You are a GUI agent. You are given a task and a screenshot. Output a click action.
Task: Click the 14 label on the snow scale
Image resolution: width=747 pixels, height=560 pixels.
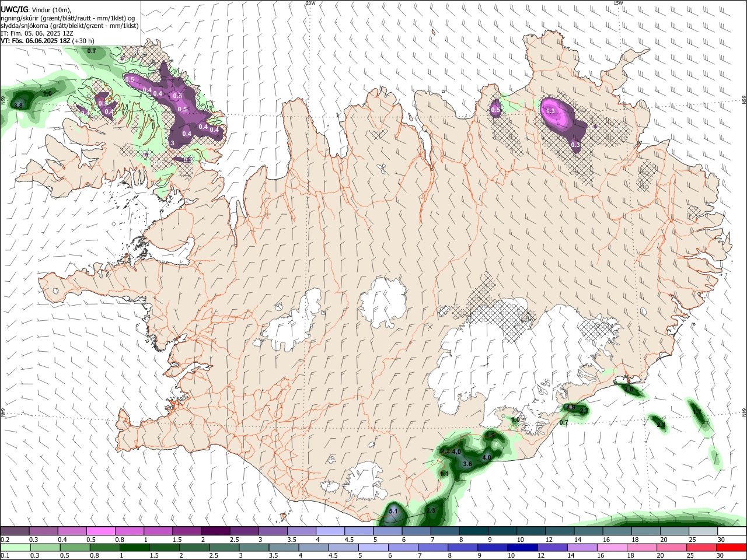577,540
